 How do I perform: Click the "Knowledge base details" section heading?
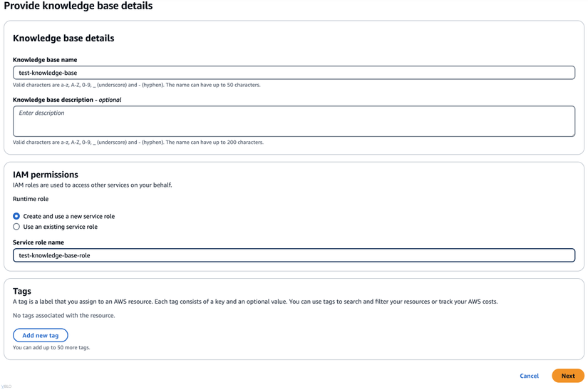(x=63, y=39)
